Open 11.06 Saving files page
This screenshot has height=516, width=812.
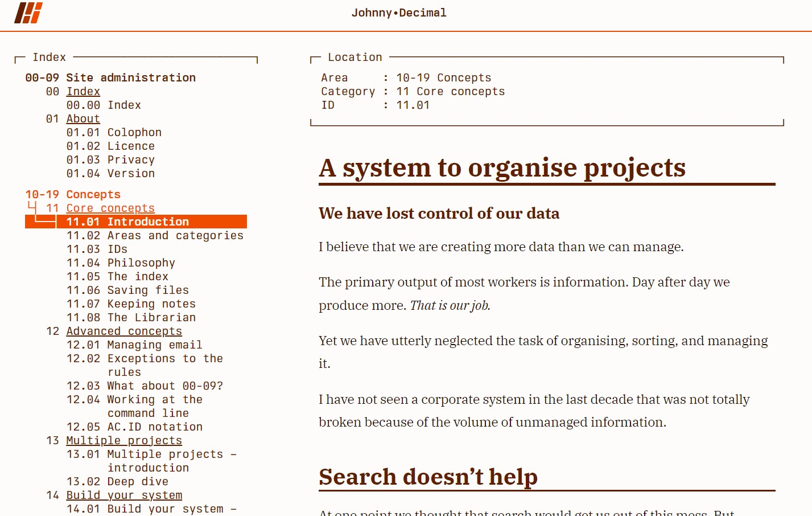127,290
